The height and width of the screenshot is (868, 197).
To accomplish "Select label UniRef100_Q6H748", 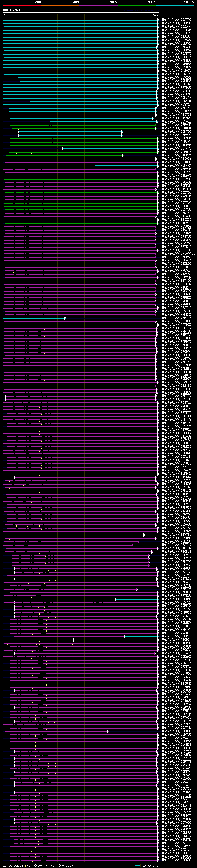I will [177, 84].
